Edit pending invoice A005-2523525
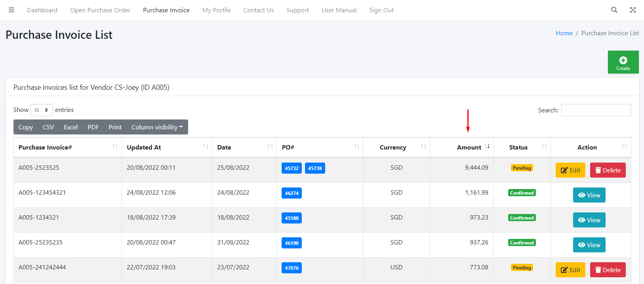 570,170
